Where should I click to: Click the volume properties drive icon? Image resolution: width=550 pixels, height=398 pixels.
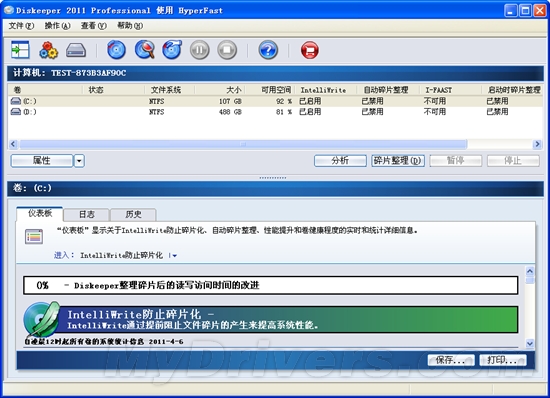[x=76, y=50]
